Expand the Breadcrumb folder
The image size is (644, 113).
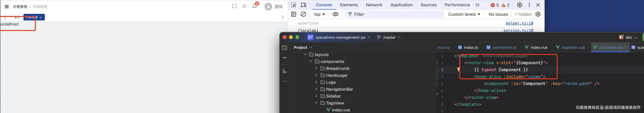[x=316, y=68]
